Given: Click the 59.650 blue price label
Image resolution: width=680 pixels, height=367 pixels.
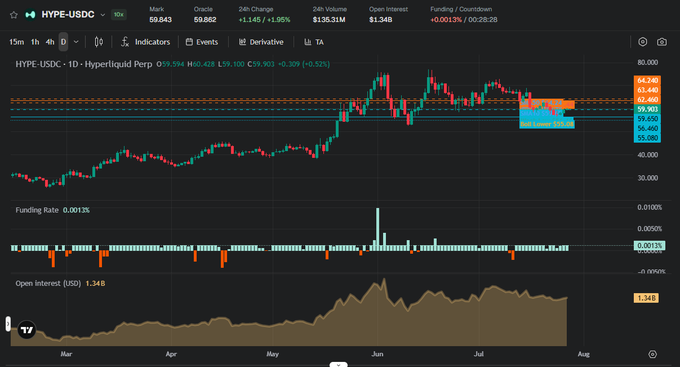Looking at the screenshot, I should pyautogui.click(x=647, y=119).
